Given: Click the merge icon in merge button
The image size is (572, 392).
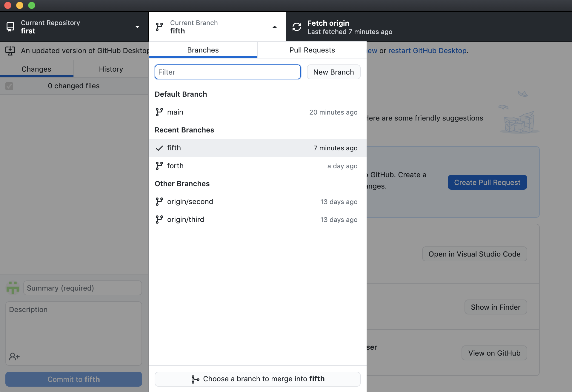Looking at the screenshot, I should 195,379.
